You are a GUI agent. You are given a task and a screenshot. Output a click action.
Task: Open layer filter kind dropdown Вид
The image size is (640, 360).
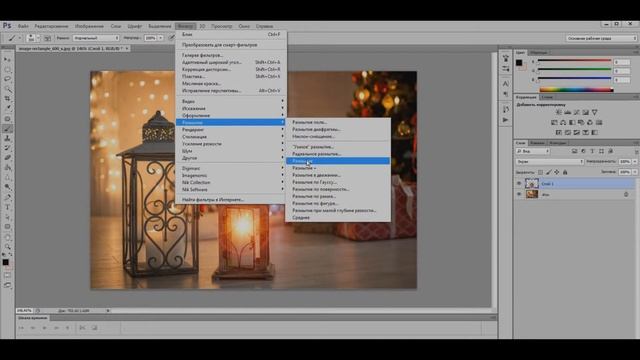(533, 151)
